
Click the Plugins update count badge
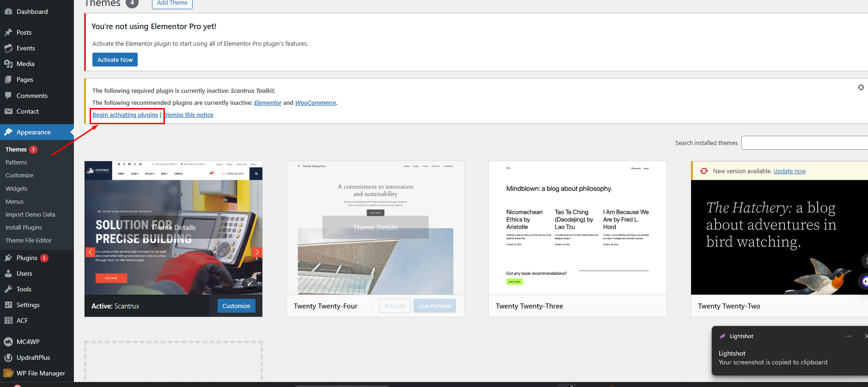point(44,258)
